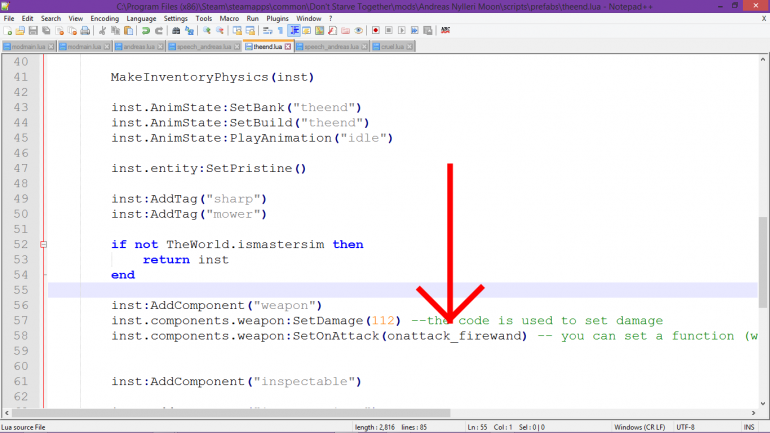Image resolution: width=770 pixels, height=433 pixels.
Task: Click the Zoom Out magnifier icon
Action: click(x=220, y=31)
